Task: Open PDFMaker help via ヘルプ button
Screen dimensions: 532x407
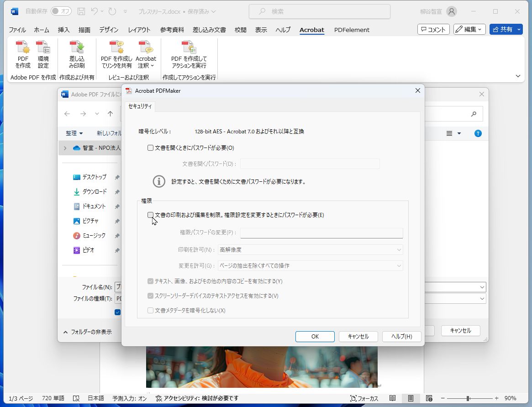Action: pos(401,336)
